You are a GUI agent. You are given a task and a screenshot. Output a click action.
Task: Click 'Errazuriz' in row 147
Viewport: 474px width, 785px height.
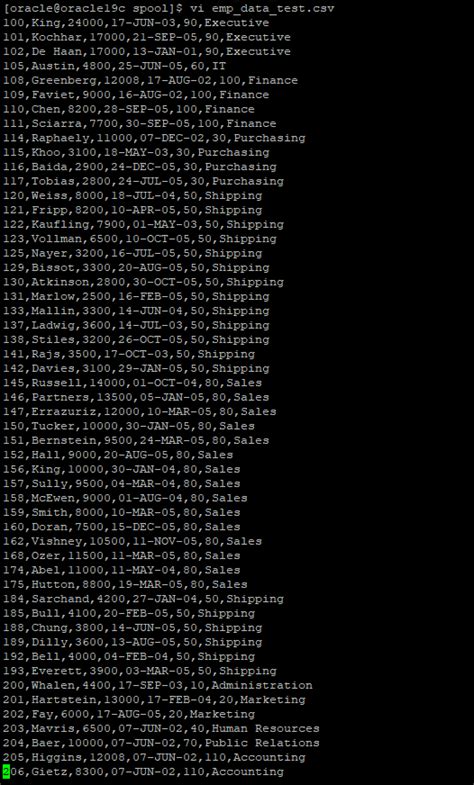[63, 412]
